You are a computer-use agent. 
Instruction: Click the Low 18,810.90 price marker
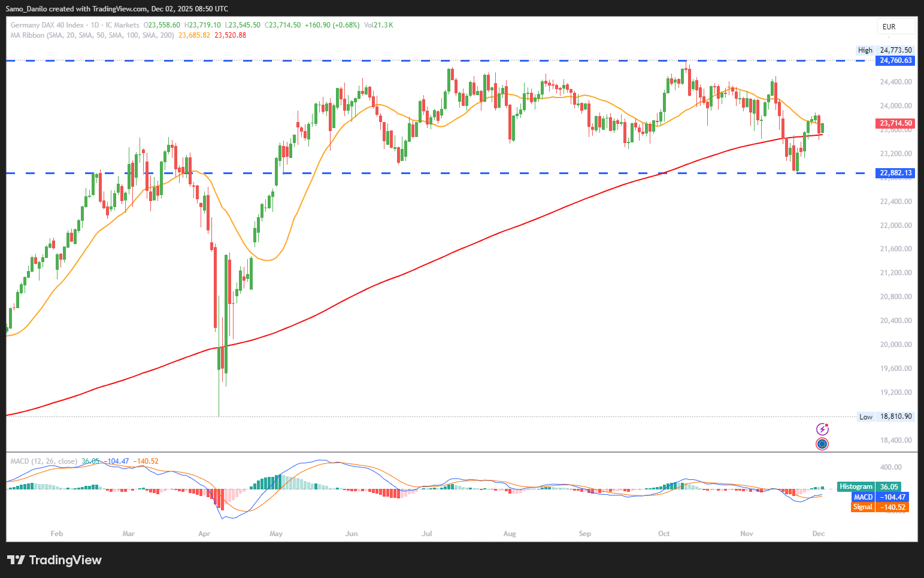(886, 416)
